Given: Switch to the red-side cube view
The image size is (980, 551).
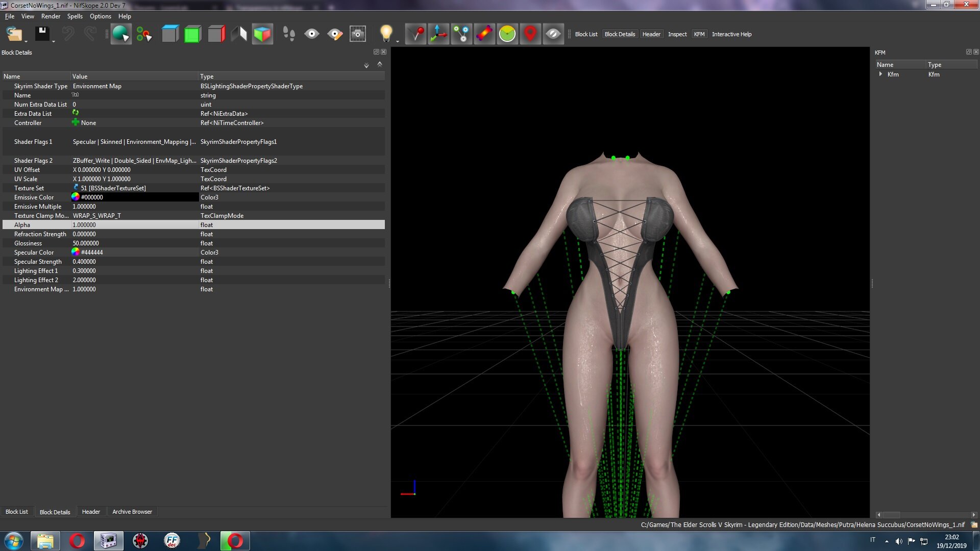Looking at the screenshot, I should (216, 34).
